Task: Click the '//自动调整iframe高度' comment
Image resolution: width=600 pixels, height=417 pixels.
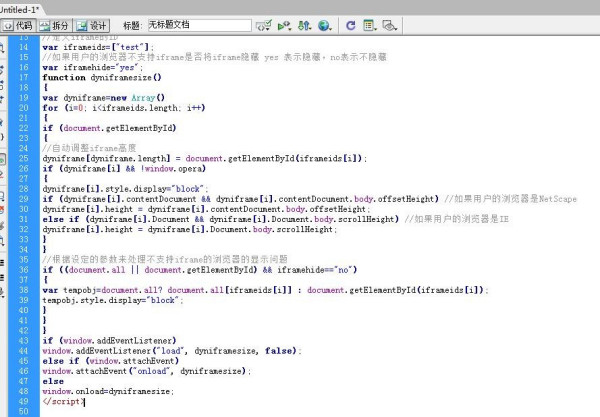Action: [x=89, y=148]
